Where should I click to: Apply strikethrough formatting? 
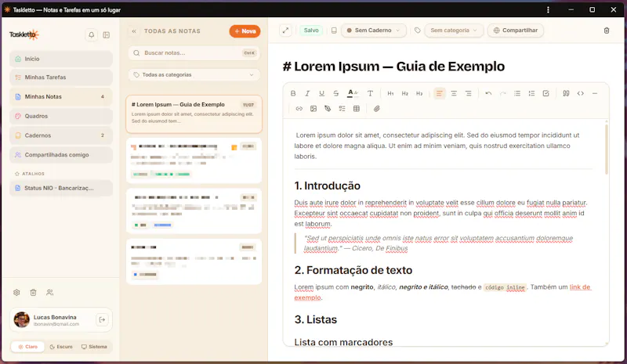point(336,93)
